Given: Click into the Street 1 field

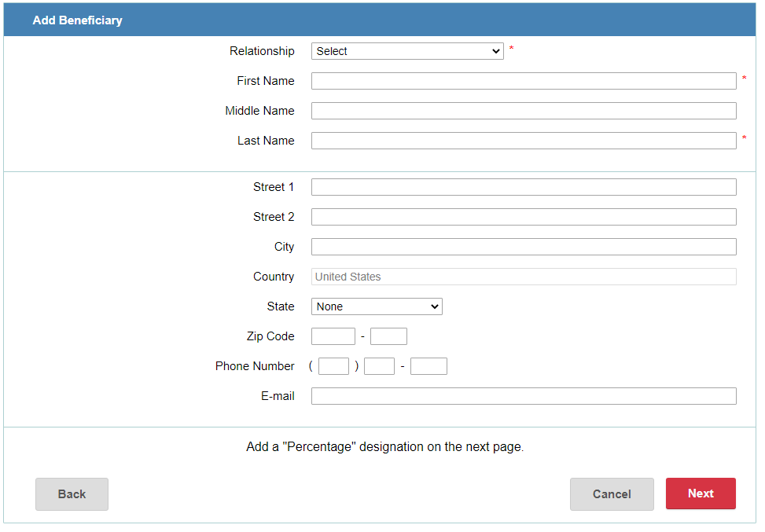Looking at the screenshot, I should pyautogui.click(x=524, y=187).
